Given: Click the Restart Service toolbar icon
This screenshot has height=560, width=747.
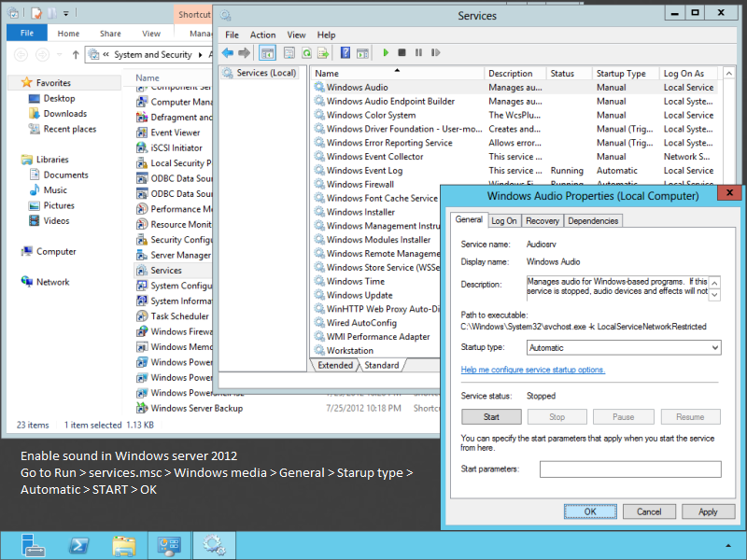Looking at the screenshot, I should (x=435, y=53).
